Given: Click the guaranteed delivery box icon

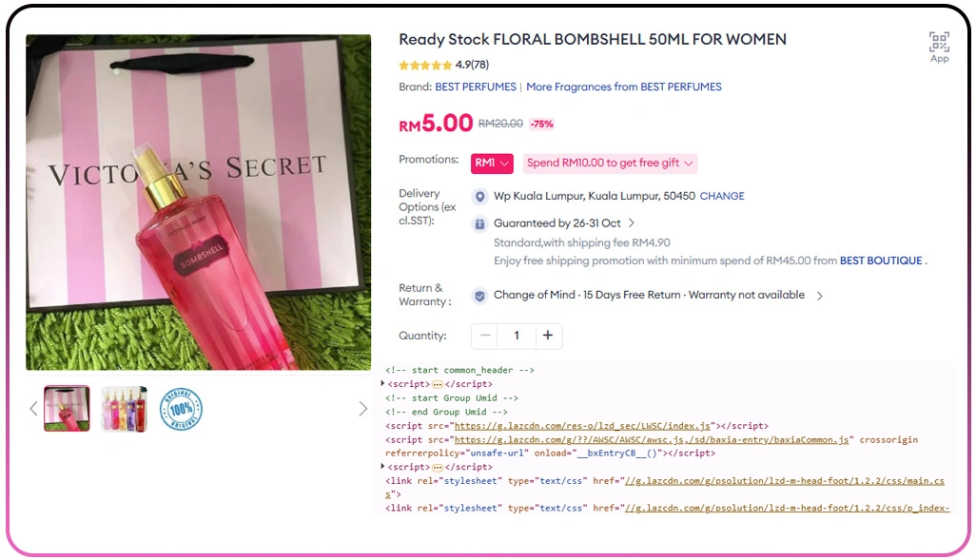Looking at the screenshot, I should pyautogui.click(x=479, y=224).
